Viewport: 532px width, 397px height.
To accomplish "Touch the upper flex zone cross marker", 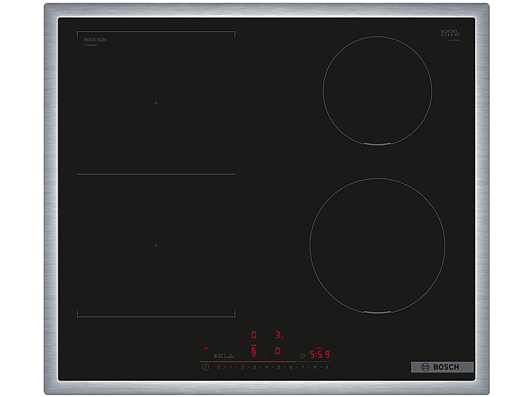I will (156, 103).
